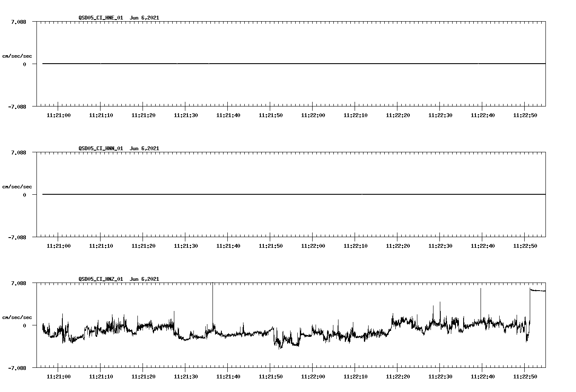Image resolution: width=576 pixels, height=392 pixels.
Task: Click the 7.088 upper limit on HNE axis
Action: 19,22
